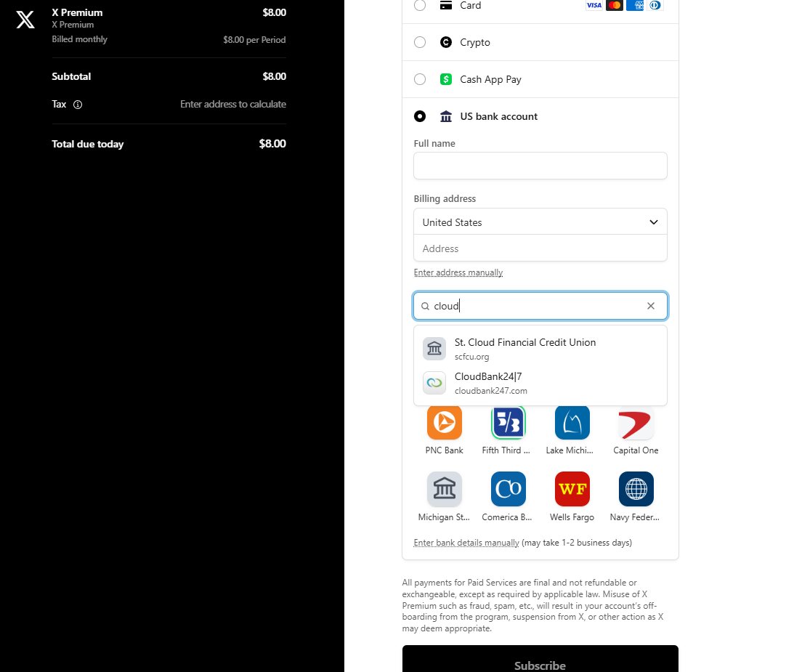The width and height of the screenshot is (794, 672).
Task: Select Lake Michigan bank logo
Action: coord(572,422)
